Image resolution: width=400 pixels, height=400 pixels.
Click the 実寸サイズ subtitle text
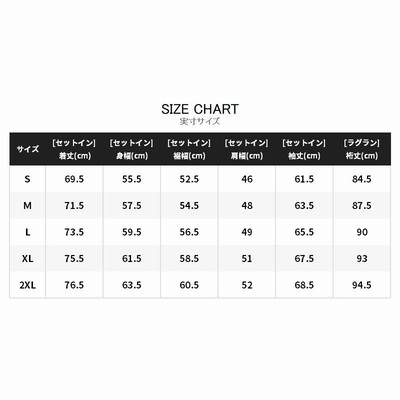[200, 121]
